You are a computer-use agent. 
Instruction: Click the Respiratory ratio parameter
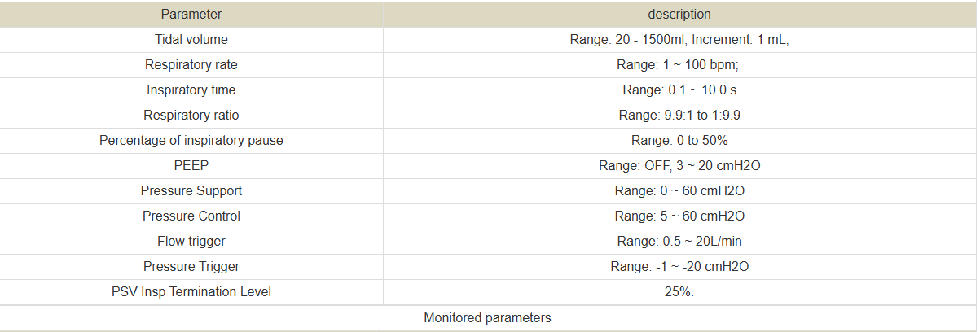point(191,115)
